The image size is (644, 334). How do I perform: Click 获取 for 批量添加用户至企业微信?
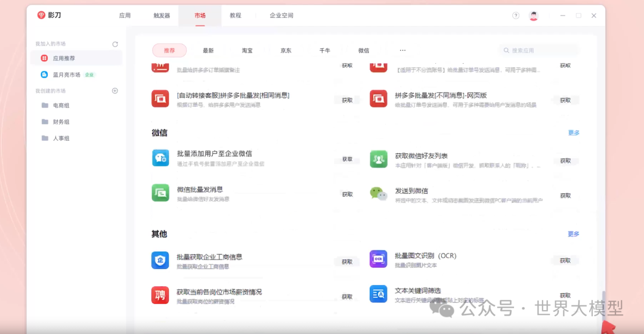[348, 159]
